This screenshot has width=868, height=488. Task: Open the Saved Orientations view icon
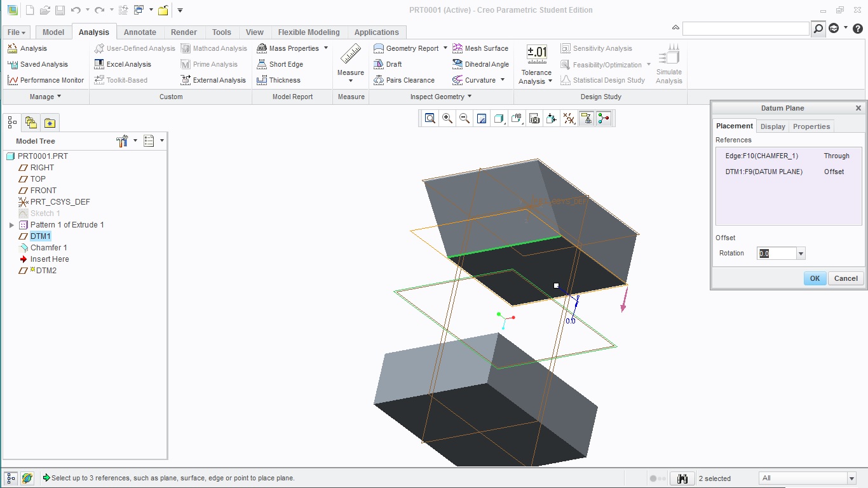(x=517, y=118)
